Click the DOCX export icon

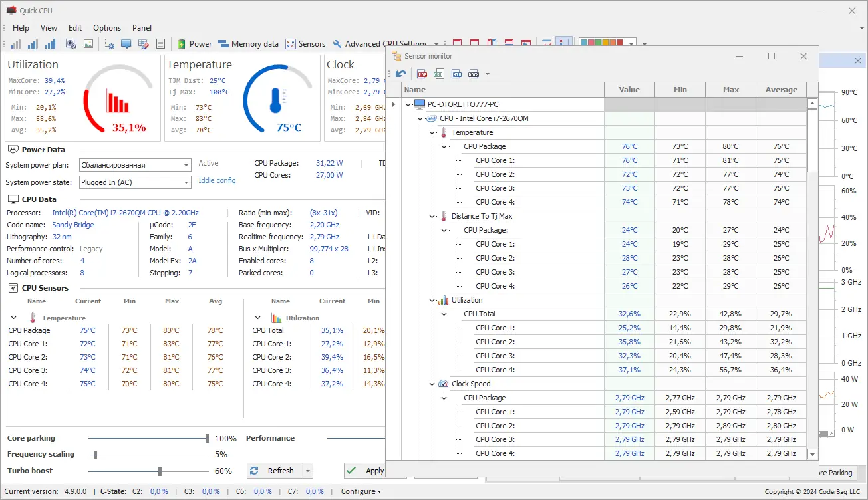click(473, 74)
